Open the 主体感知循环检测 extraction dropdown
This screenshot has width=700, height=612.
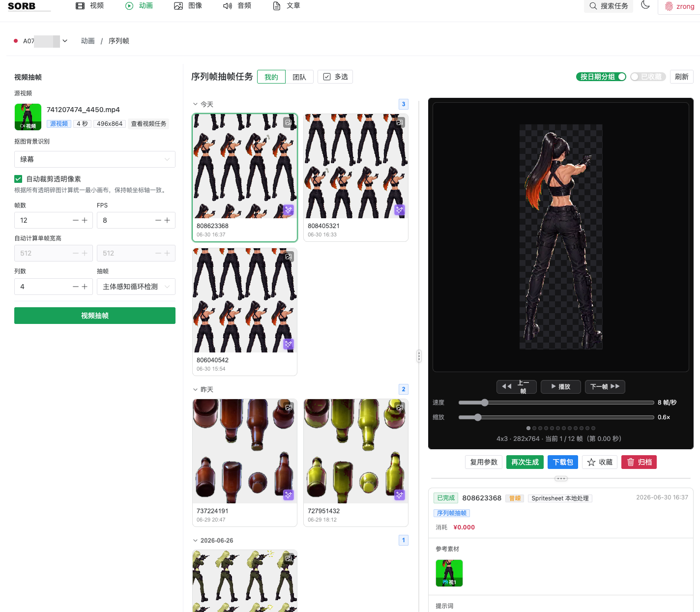[136, 287]
